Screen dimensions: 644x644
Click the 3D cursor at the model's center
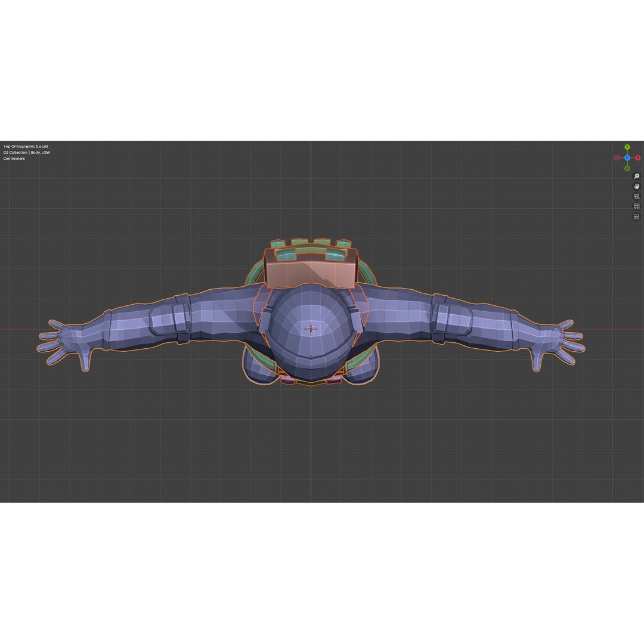311,329
